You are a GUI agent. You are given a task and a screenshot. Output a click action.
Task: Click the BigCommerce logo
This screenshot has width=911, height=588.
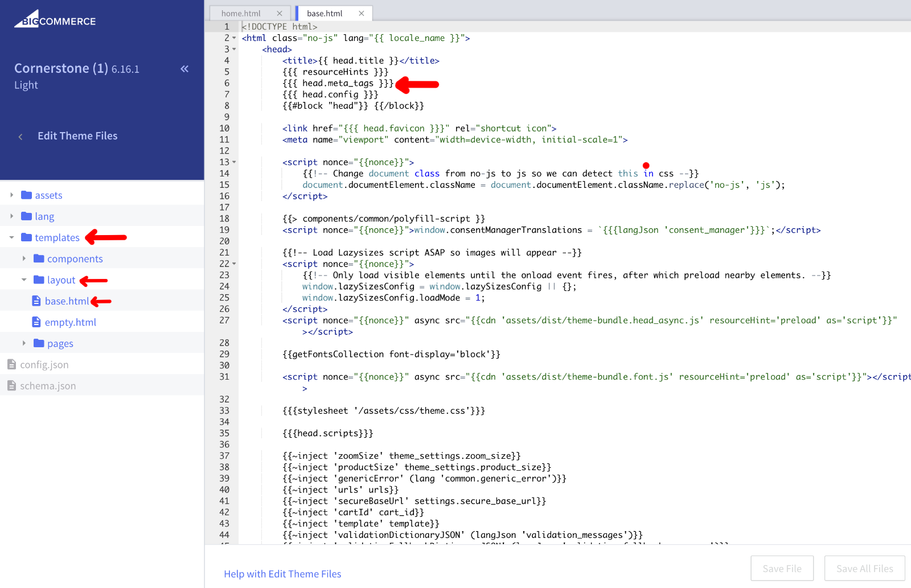click(x=55, y=19)
